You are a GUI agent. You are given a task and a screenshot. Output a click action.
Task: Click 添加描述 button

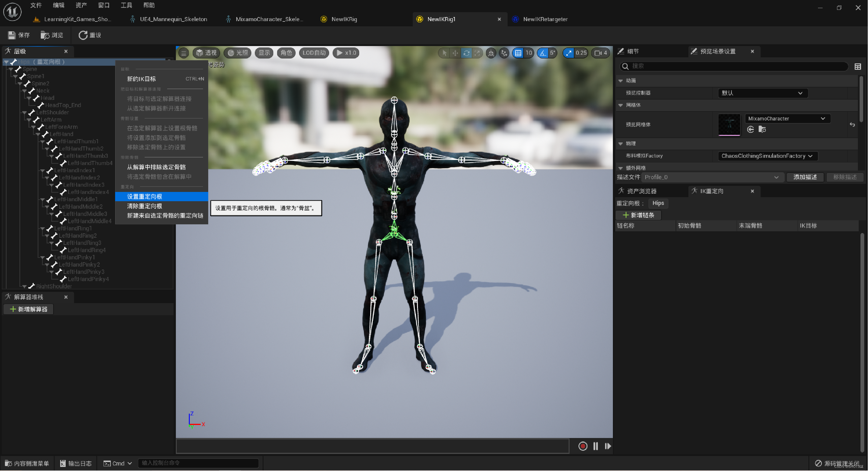[805, 177]
